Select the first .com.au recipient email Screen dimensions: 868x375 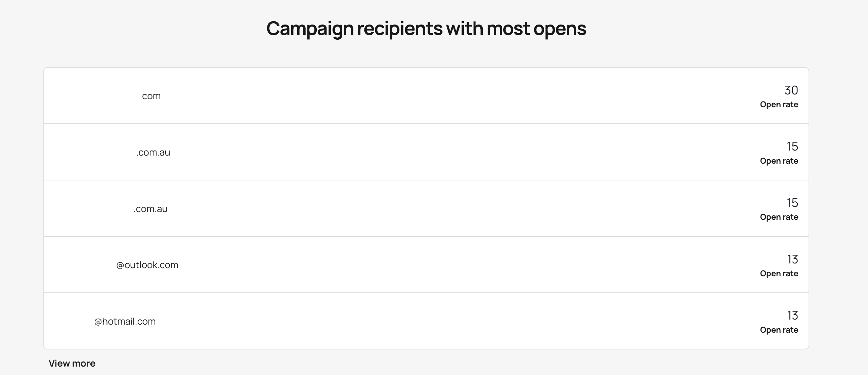coord(153,153)
